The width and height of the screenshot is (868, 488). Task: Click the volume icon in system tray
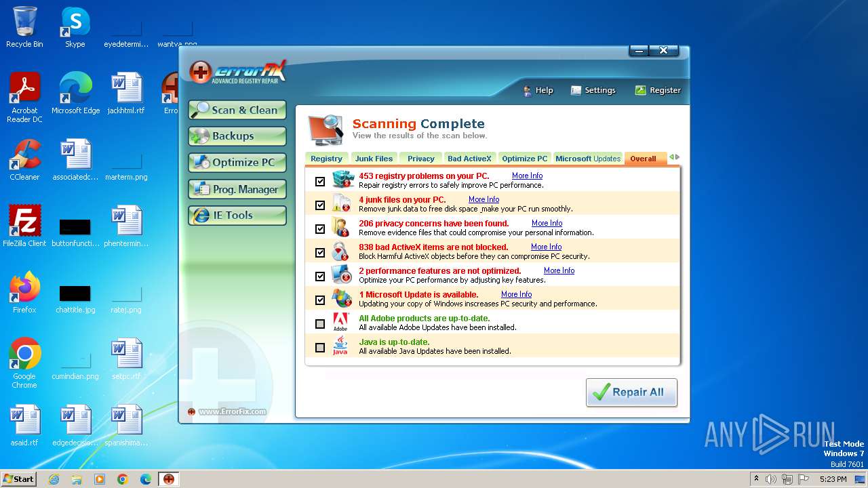(x=770, y=479)
